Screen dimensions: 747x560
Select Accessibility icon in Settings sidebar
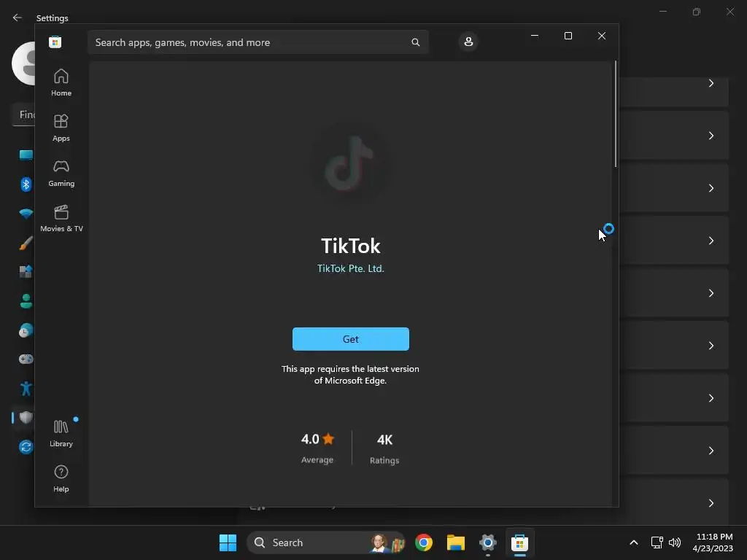coord(26,389)
